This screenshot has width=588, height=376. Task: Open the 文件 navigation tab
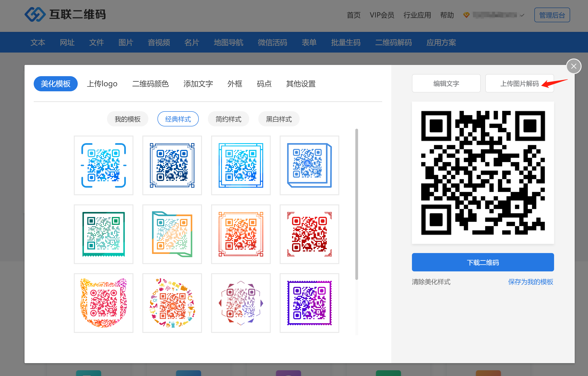[x=96, y=42]
